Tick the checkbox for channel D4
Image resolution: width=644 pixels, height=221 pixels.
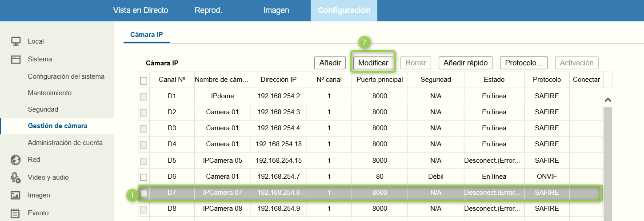144,145
